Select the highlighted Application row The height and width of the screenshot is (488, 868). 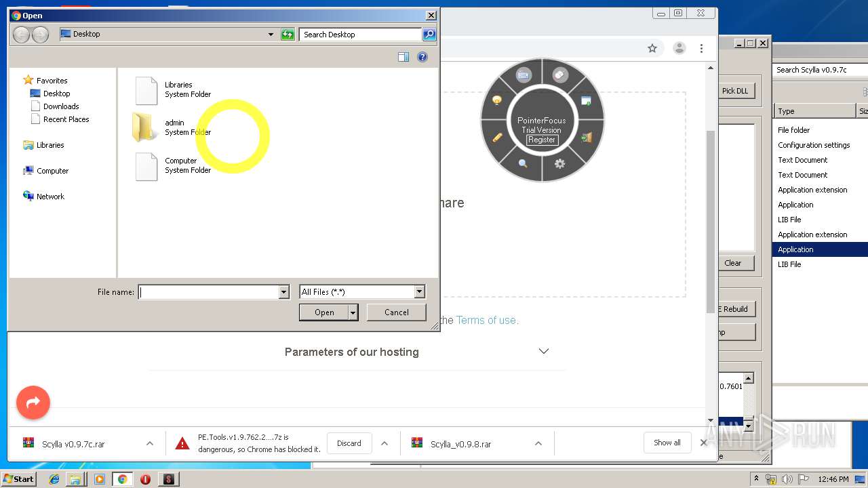pos(821,249)
